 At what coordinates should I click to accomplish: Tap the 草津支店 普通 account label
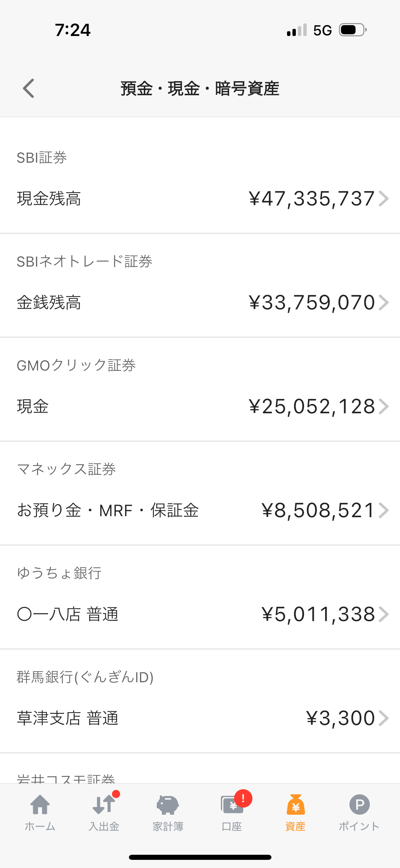pyautogui.click(x=68, y=718)
